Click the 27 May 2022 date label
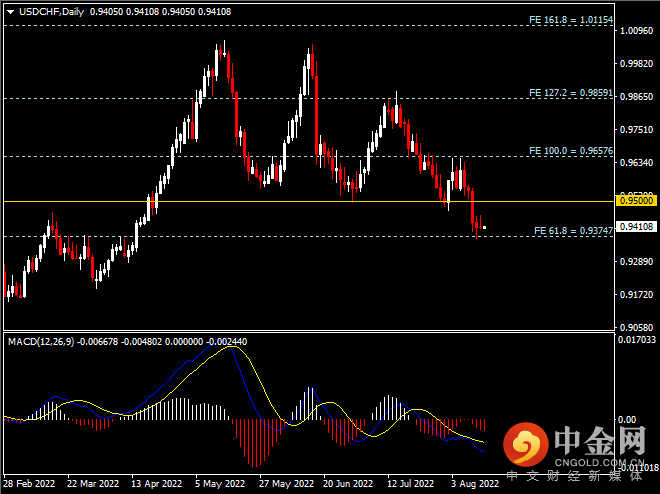Image resolution: width=660 pixels, height=494 pixels. coord(286,483)
